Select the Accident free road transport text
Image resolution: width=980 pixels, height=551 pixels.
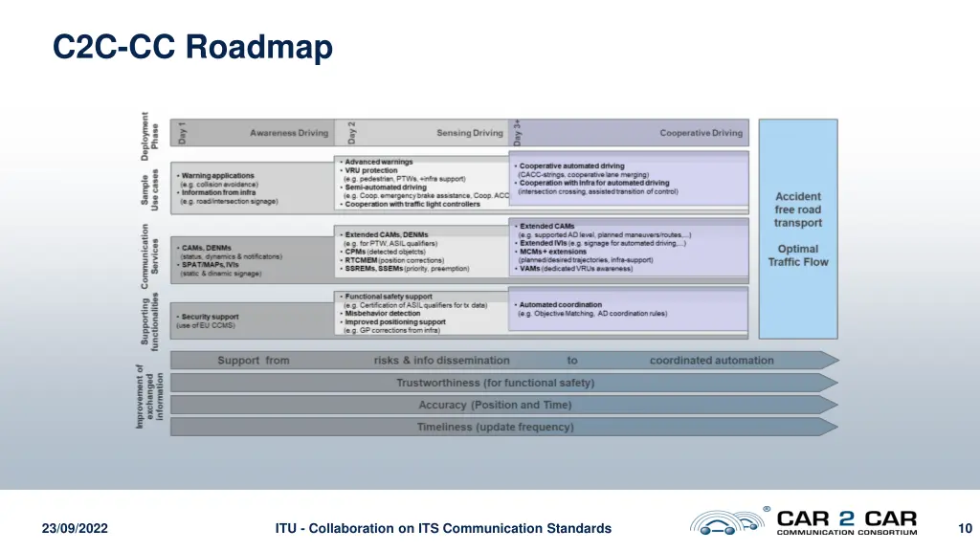click(x=797, y=209)
